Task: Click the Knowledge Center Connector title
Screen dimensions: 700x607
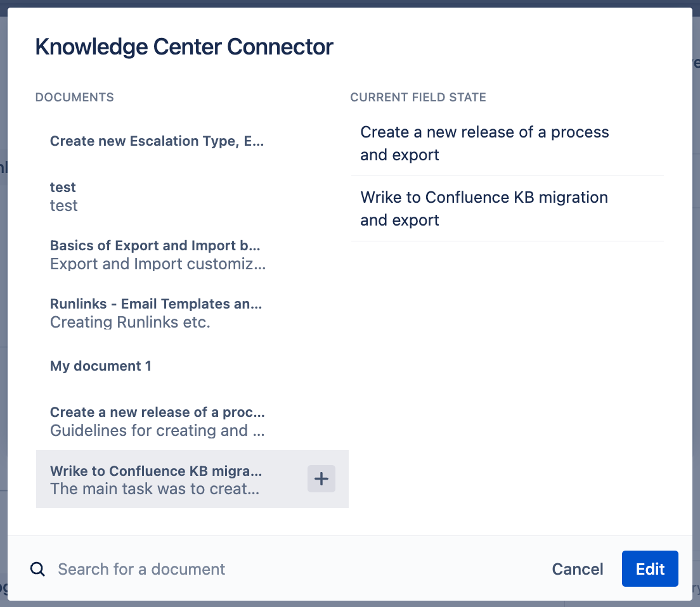Action: click(x=184, y=47)
